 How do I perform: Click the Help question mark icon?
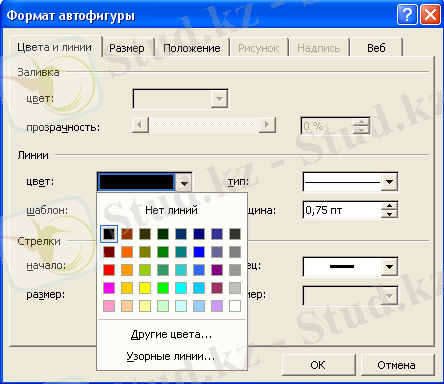click(407, 15)
